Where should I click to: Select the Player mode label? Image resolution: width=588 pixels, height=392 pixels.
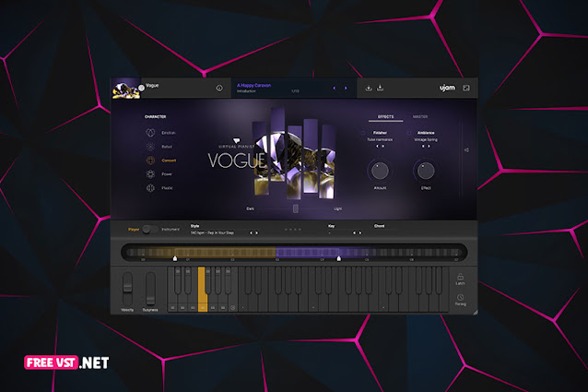coord(134,229)
